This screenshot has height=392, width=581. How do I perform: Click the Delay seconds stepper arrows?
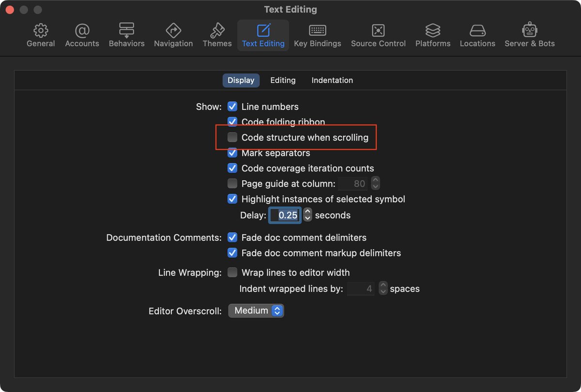(x=307, y=215)
